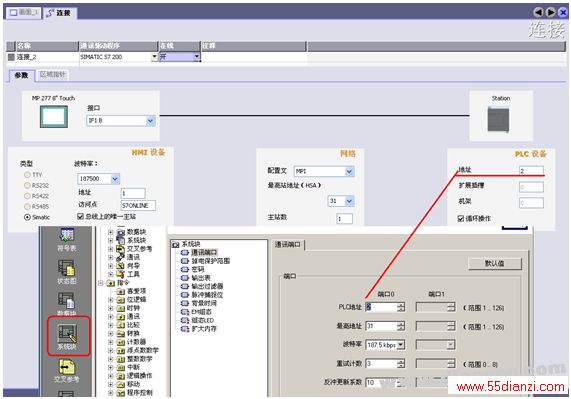
Task: Select the RS422 type radio button
Action: (x=27, y=196)
